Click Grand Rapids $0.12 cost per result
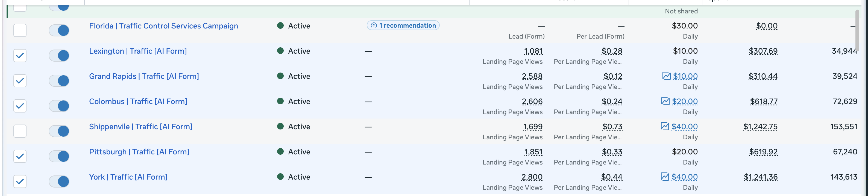Image resolution: width=868 pixels, height=196 pixels. click(613, 76)
